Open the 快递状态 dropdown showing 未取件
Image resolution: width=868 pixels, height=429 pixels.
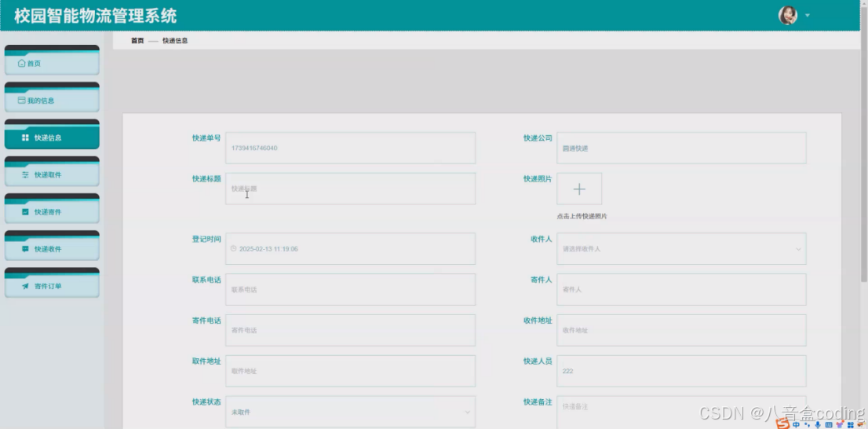(x=350, y=412)
